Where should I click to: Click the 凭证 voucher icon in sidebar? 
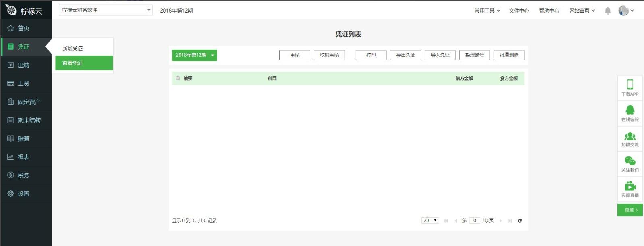coord(10,47)
